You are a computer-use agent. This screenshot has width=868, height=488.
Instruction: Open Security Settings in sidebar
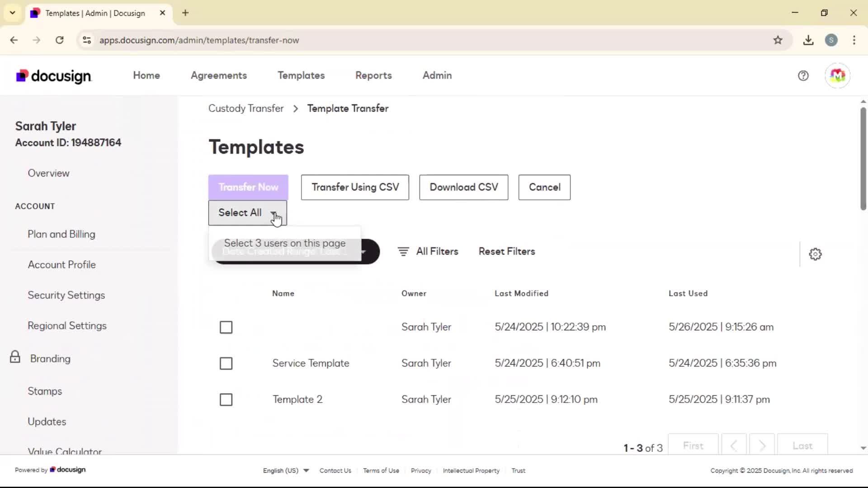tap(66, 295)
